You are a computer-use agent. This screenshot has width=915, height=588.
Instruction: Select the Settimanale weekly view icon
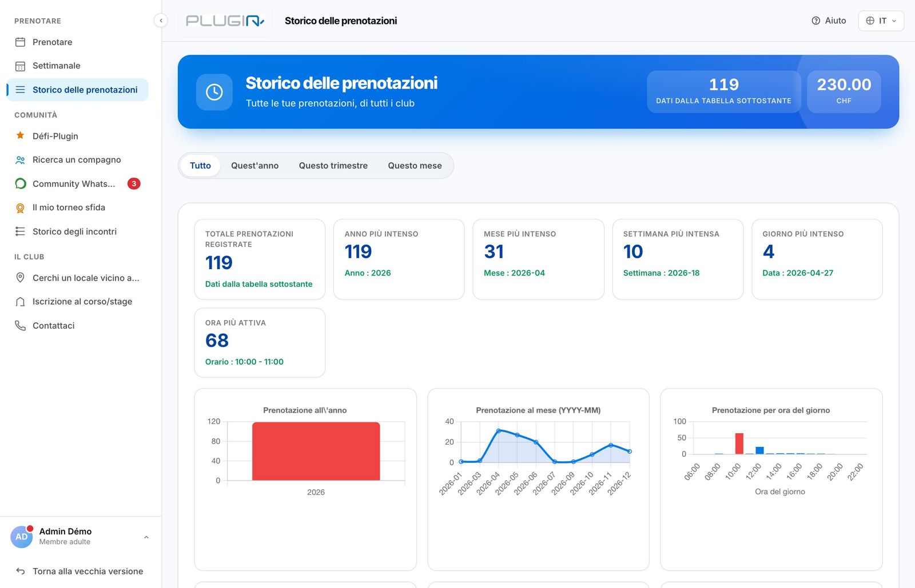point(20,66)
